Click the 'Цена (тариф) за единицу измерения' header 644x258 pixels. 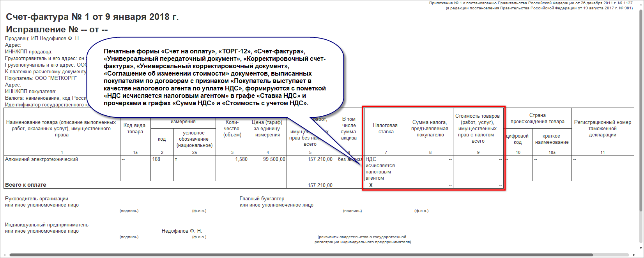(x=267, y=128)
